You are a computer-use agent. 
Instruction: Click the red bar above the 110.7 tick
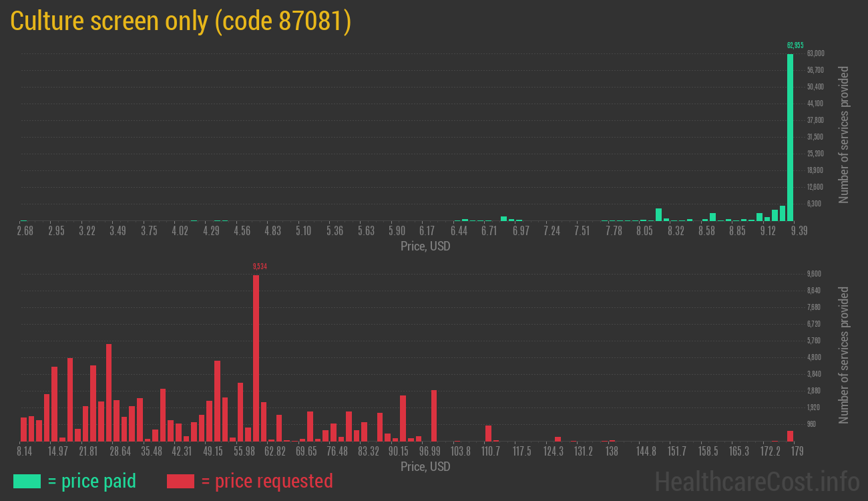point(488,434)
